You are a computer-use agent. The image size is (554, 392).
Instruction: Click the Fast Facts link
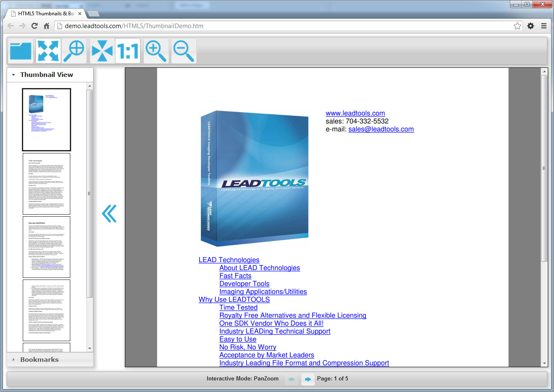click(235, 276)
